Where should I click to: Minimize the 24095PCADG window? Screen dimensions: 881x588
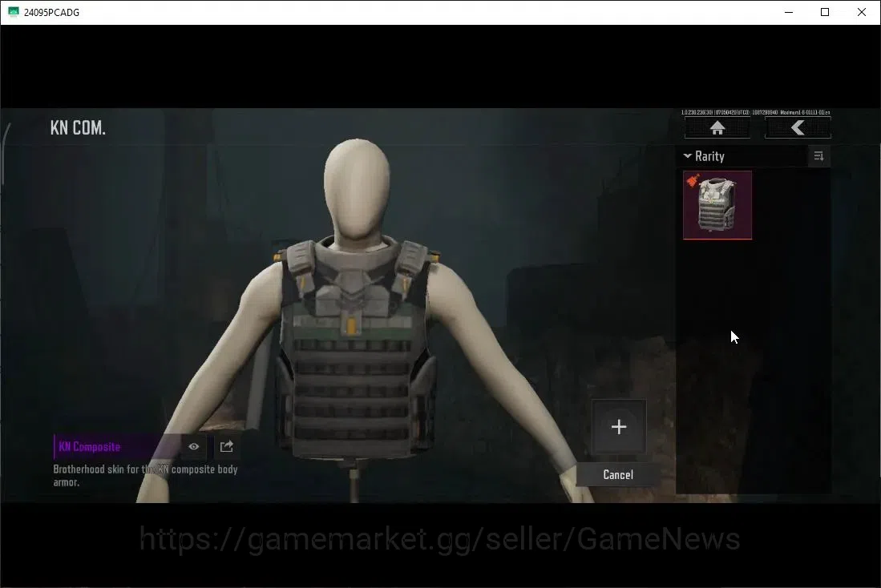[789, 12]
